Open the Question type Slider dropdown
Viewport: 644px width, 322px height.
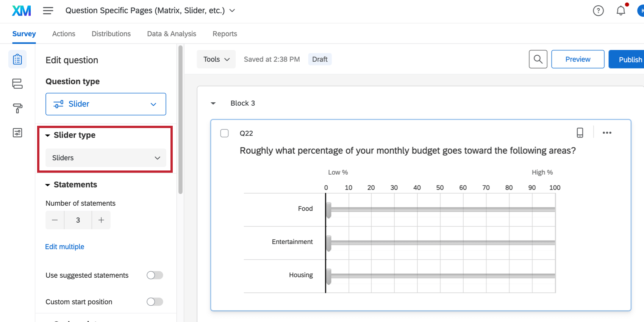pyautogui.click(x=106, y=104)
